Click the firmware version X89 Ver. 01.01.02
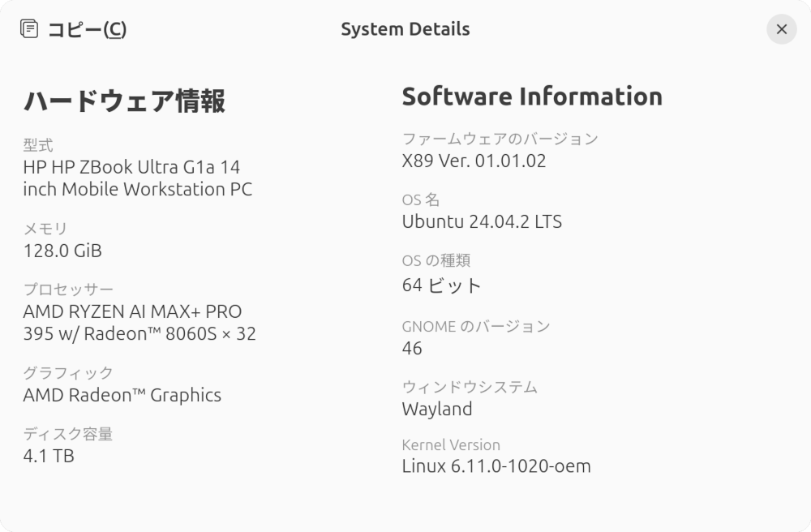811x532 pixels. tap(474, 161)
